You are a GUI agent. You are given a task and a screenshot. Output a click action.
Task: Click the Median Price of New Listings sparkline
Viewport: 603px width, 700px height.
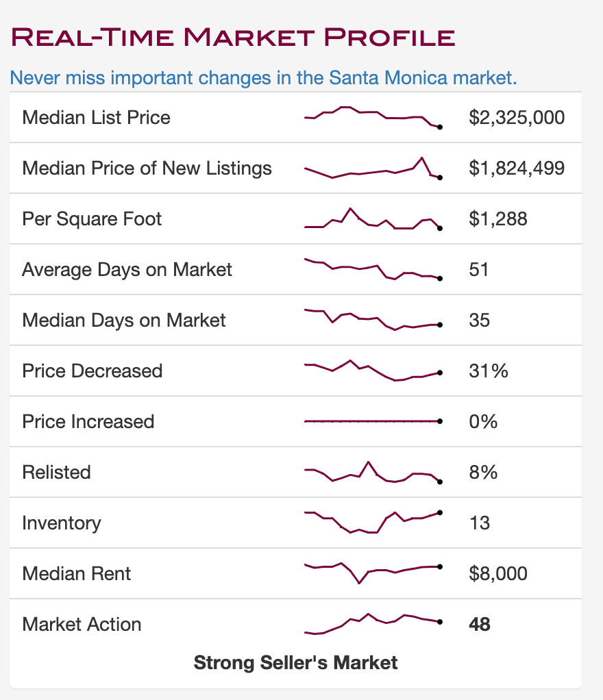(x=372, y=168)
